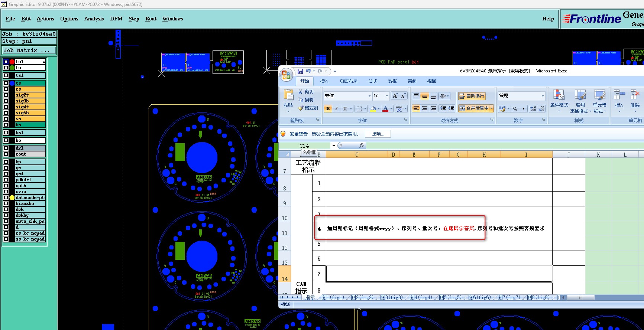Switch to Excel Page Layout (页面布局) tab
644x330 pixels.
tap(349, 81)
